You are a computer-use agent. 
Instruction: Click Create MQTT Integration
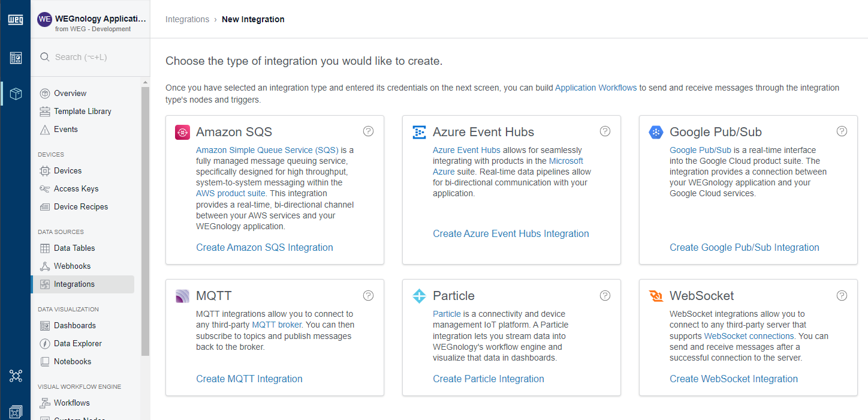pyautogui.click(x=249, y=379)
